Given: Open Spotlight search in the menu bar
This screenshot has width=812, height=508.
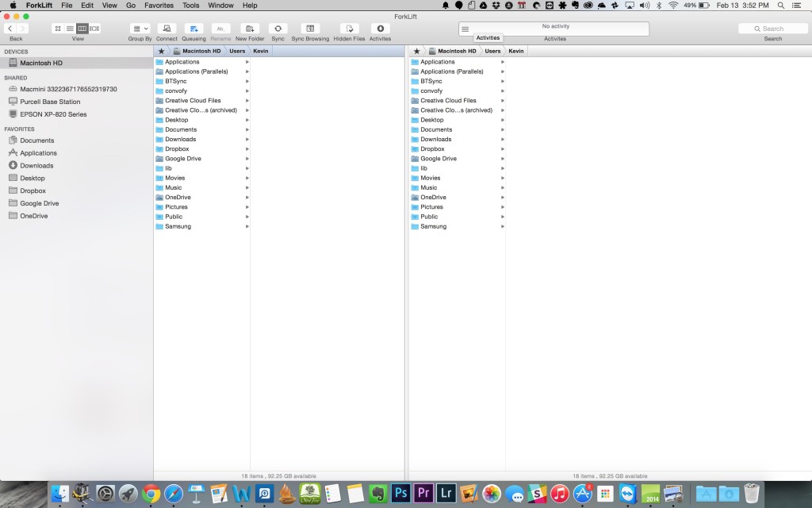Looking at the screenshot, I should pos(781,6).
